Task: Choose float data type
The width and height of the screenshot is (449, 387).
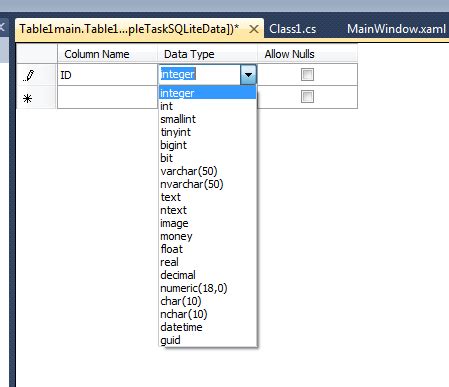Action: (208, 249)
